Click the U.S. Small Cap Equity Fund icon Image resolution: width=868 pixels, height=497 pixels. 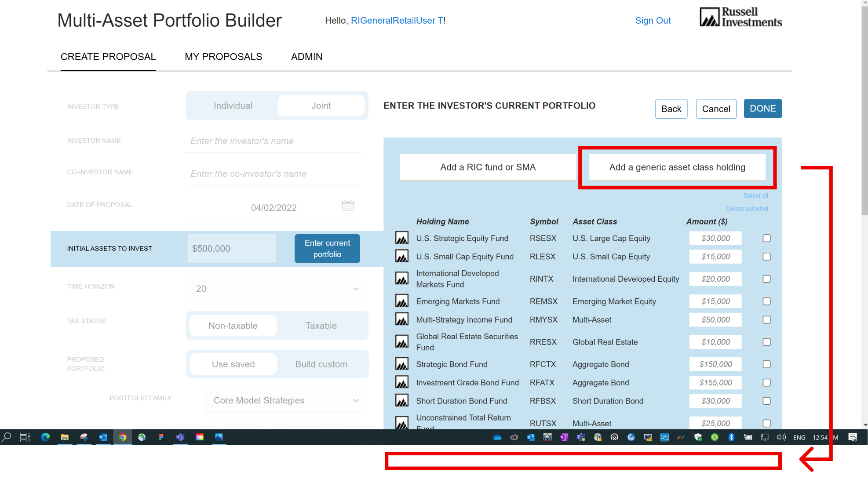[x=401, y=257]
